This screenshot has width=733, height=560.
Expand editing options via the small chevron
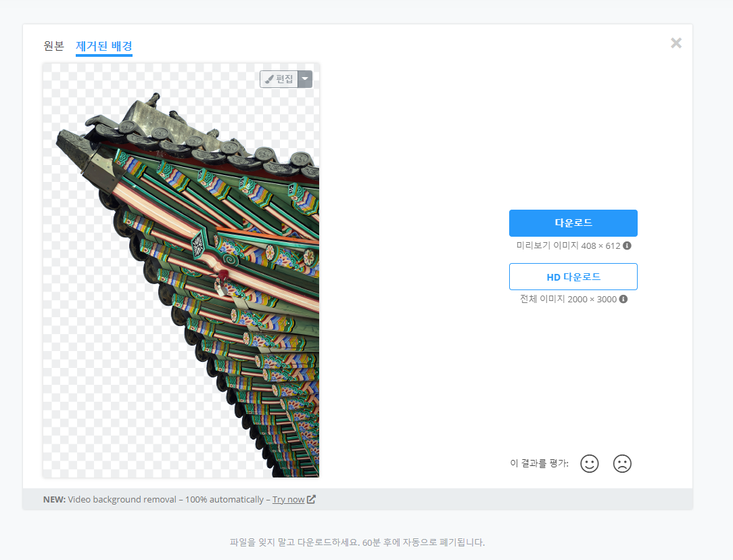tap(304, 78)
